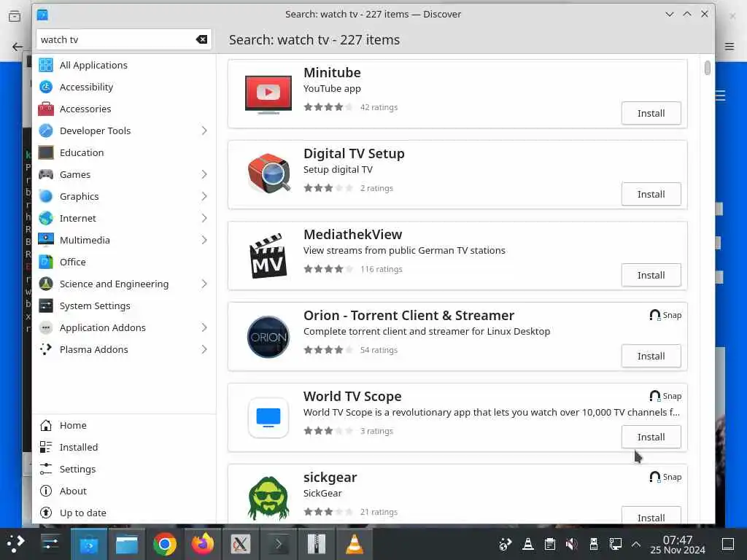The width and height of the screenshot is (747, 560).
Task: Open the Minitube app icon
Action: [x=268, y=94]
